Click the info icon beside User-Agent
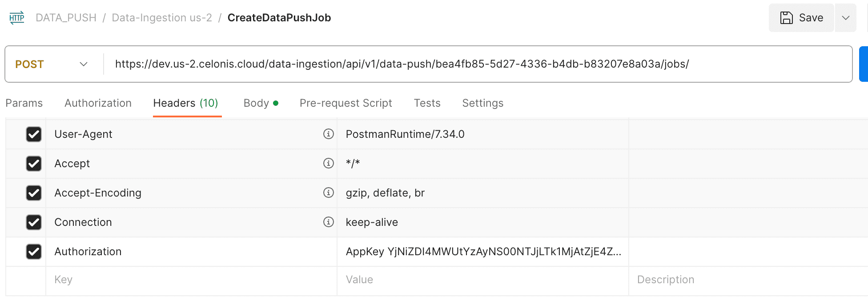 point(329,134)
